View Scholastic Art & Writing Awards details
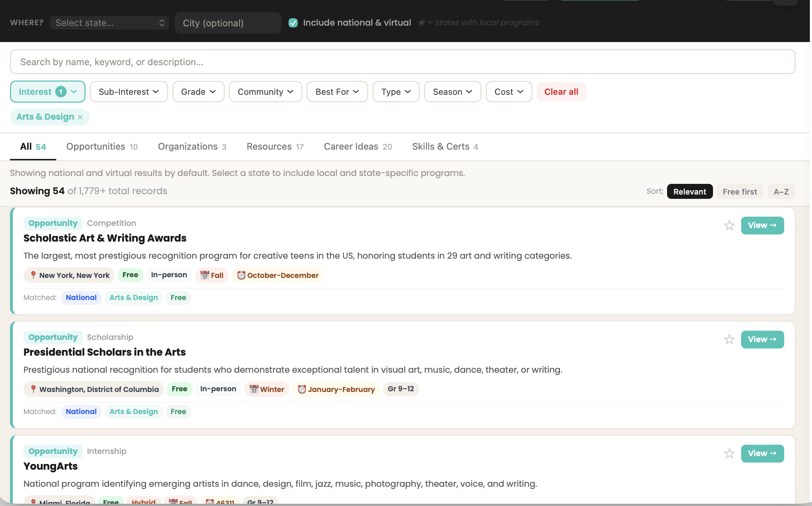Image resolution: width=812 pixels, height=506 pixels. tap(762, 225)
